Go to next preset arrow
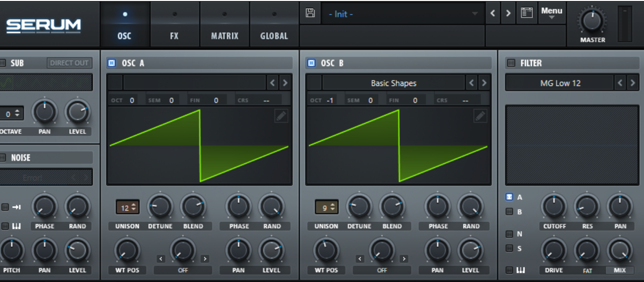 click(x=508, y=13)
